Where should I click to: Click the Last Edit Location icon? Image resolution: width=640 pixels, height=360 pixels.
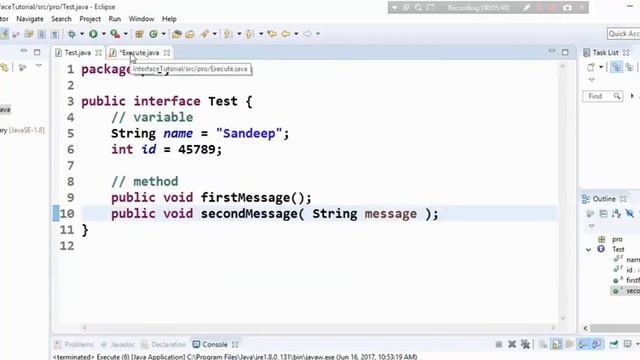pyautogui.click(x=272, y=34)
